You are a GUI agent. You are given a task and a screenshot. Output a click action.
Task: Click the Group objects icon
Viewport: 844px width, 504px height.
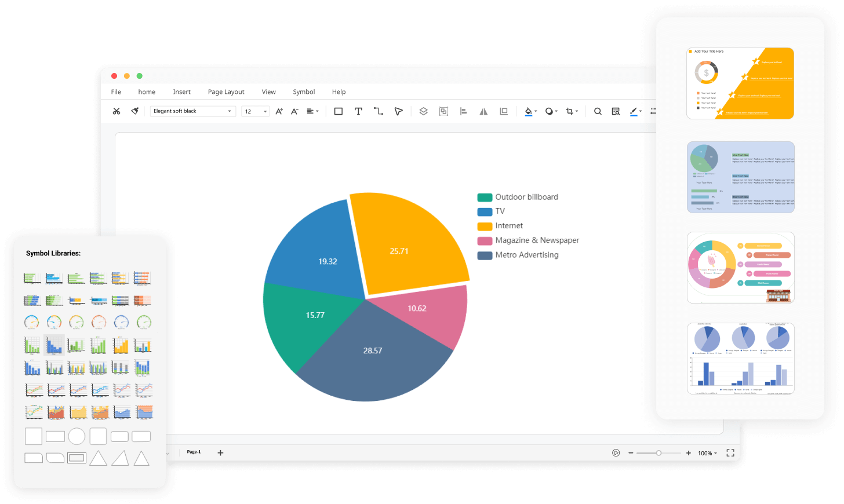(443, 111)
